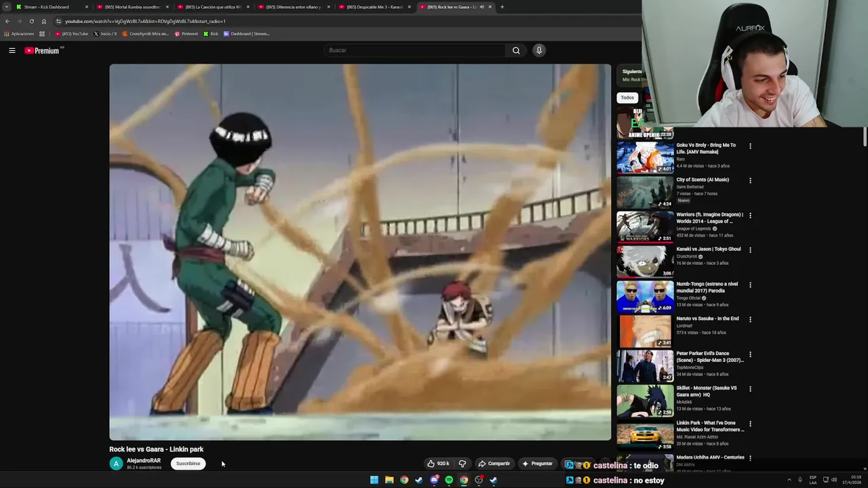This screenshot has width=868, height=488.
Task: Open the City of Scents video thumbnail
Action: coord(645,192)
